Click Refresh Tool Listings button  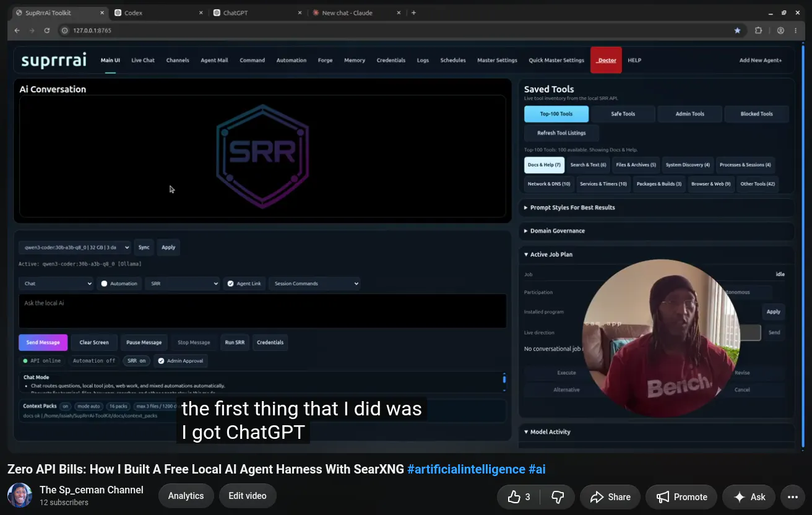(561, 133)
